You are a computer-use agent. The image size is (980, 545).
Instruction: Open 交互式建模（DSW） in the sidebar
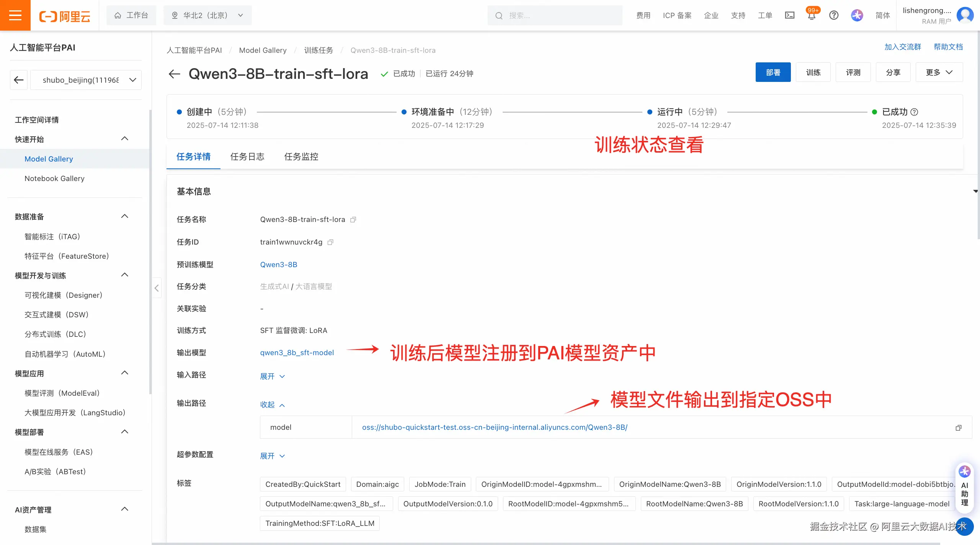pos(57,315)
